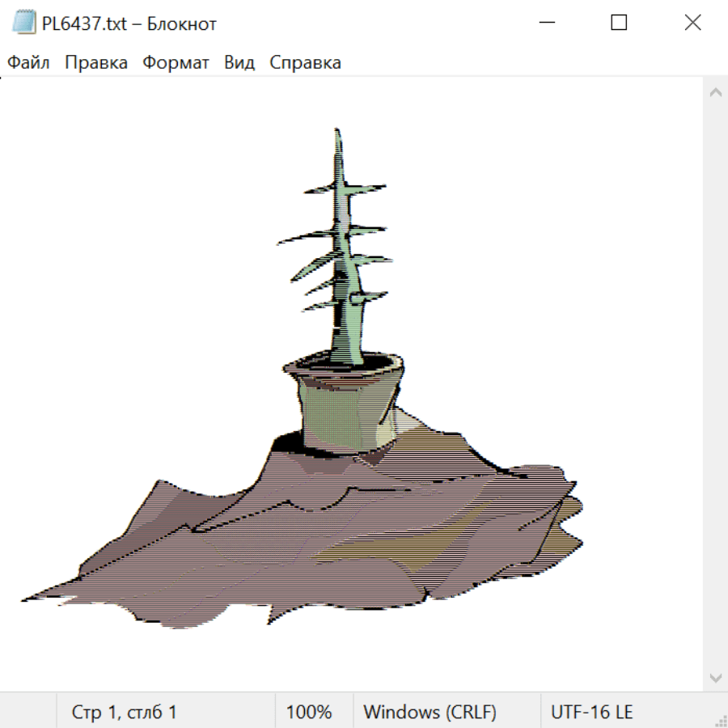Click the 100% zoom indicator
The height and width of the screenshot is (728, 728).
[309, 712]
